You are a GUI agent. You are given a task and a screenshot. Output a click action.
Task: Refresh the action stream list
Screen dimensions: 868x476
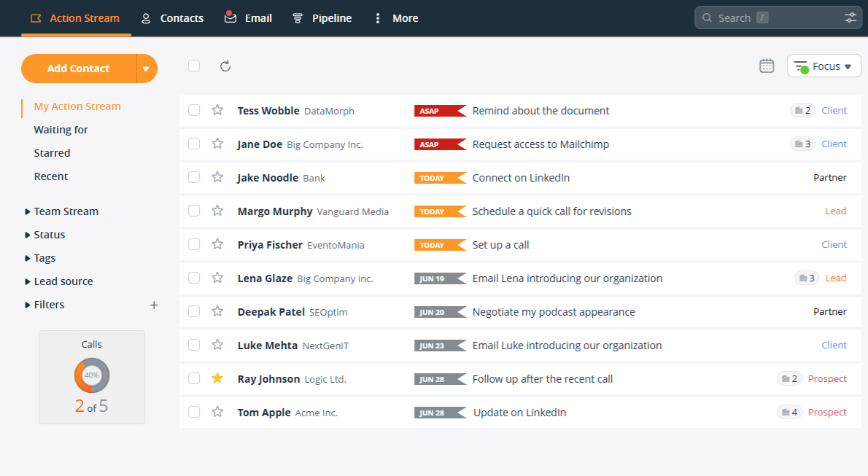click(225, 66)
